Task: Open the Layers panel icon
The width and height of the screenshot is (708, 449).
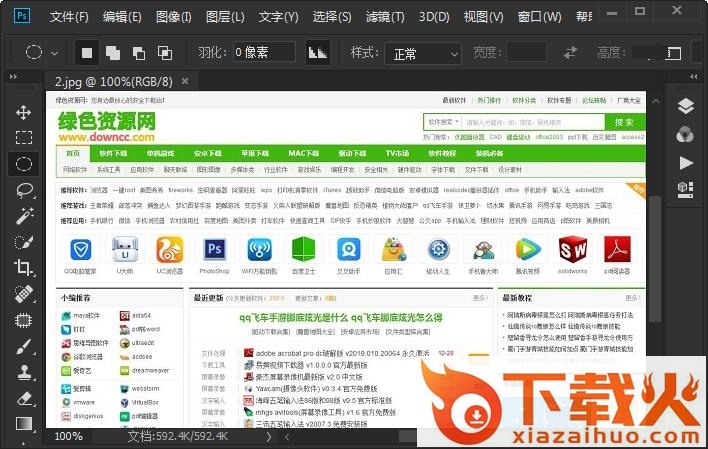Action: (685, 107)
